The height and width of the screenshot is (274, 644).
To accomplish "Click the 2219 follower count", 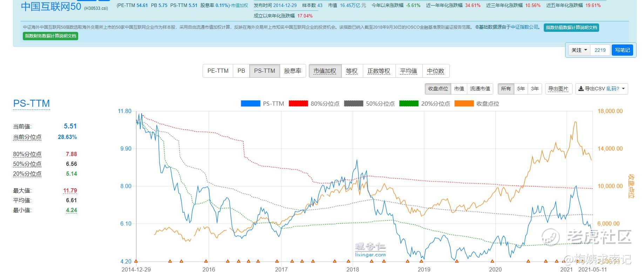I will [x=600, y=50].
